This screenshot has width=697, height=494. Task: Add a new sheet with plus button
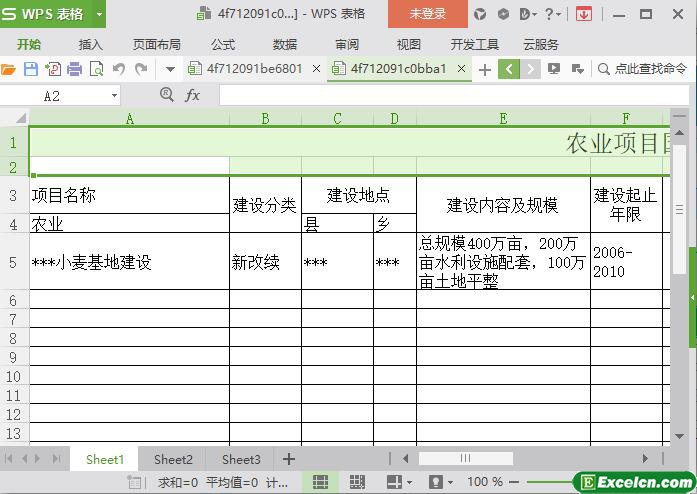(289, 459)
